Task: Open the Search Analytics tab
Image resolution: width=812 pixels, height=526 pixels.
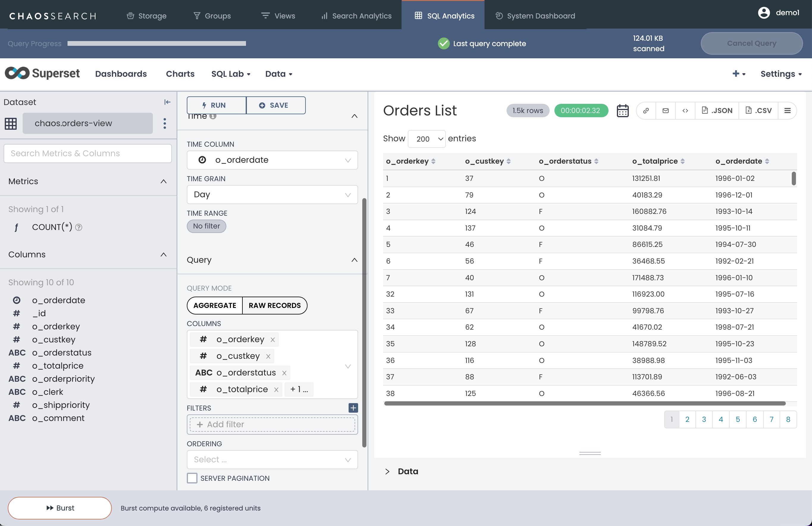Action: (x=356, y=16)
